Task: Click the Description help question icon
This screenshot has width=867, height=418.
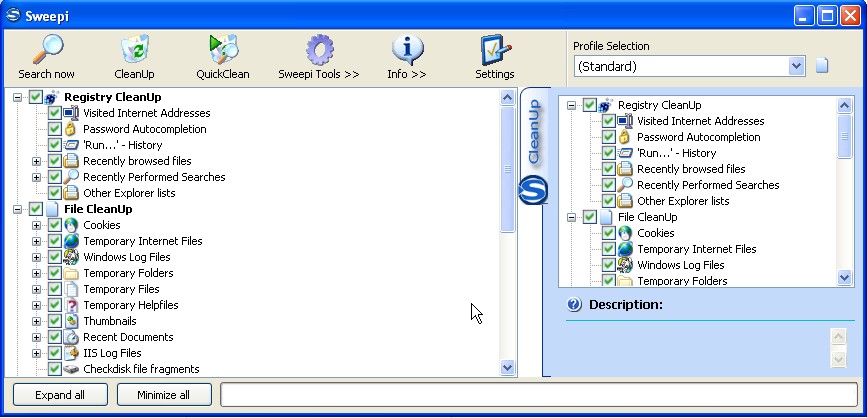Action: [x=574, y=305]
